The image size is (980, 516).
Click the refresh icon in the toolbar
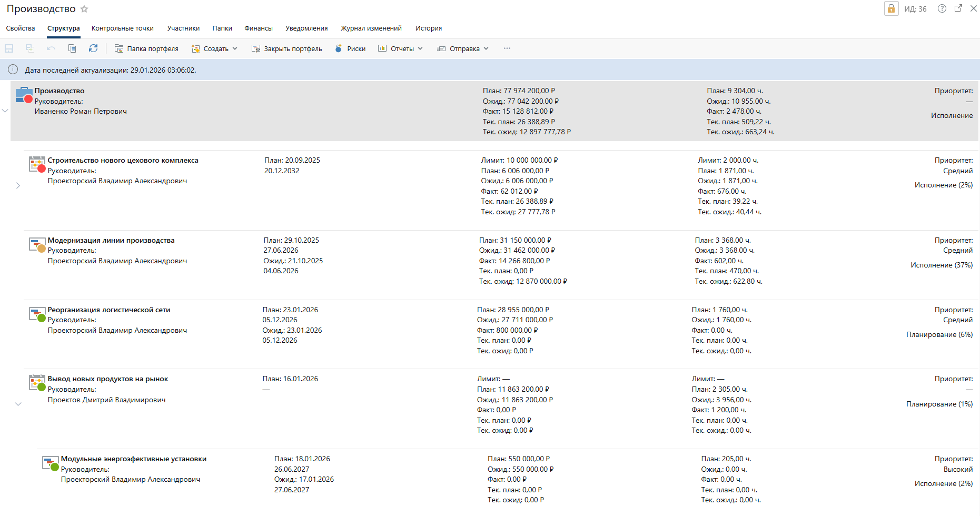(x=93, y=48)
